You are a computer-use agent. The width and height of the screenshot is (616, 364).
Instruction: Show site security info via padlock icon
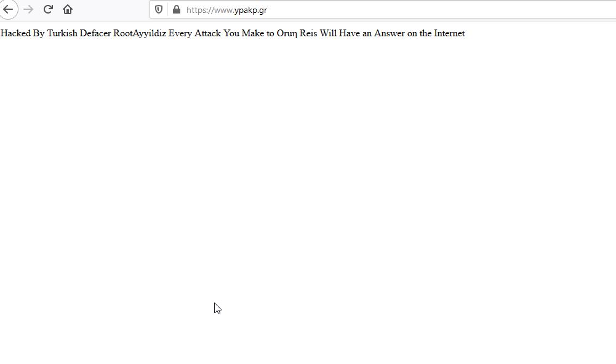177,10
